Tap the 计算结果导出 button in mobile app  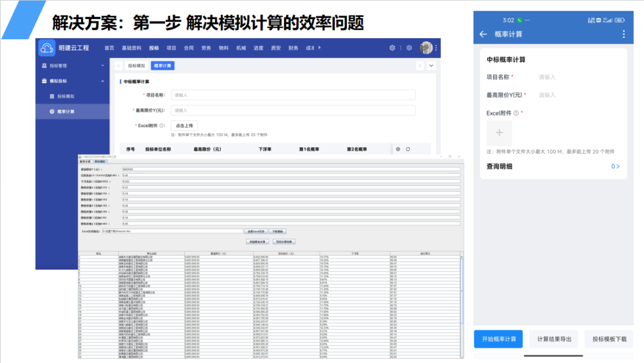tap(554, 339)
